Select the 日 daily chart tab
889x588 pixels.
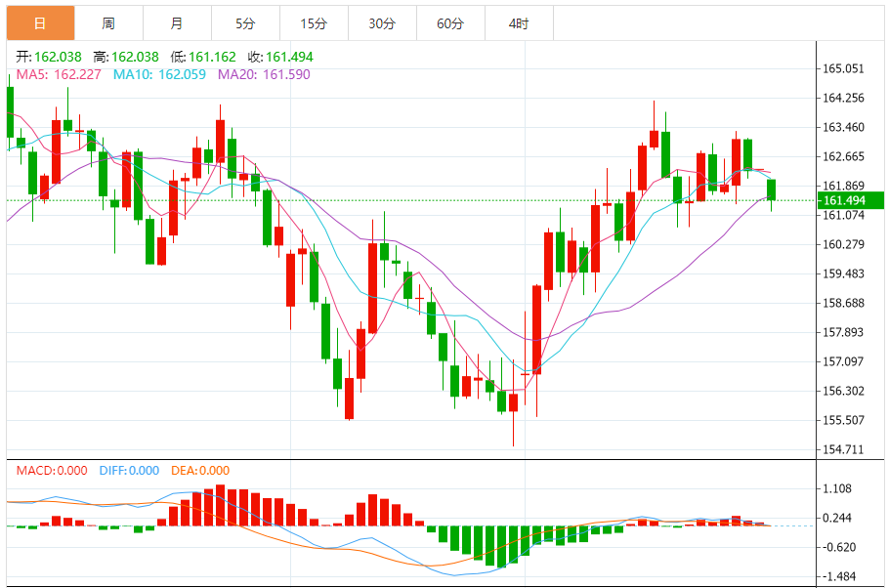point(40,23)
